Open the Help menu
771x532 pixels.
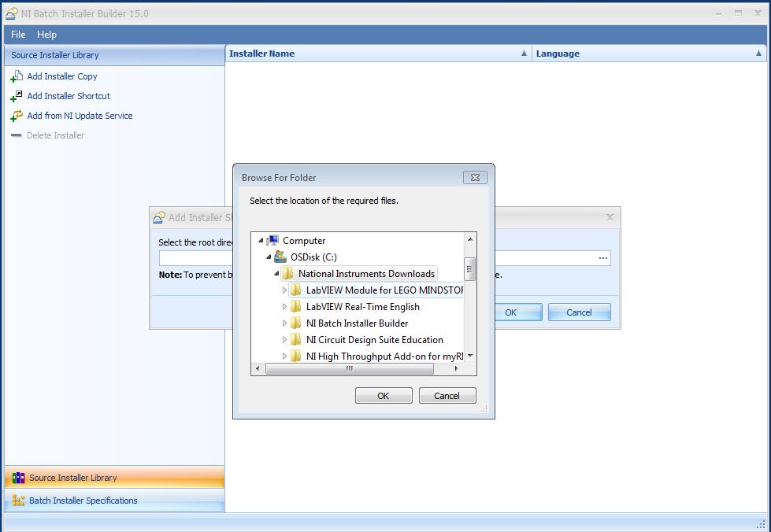click(x=47, y=35)
